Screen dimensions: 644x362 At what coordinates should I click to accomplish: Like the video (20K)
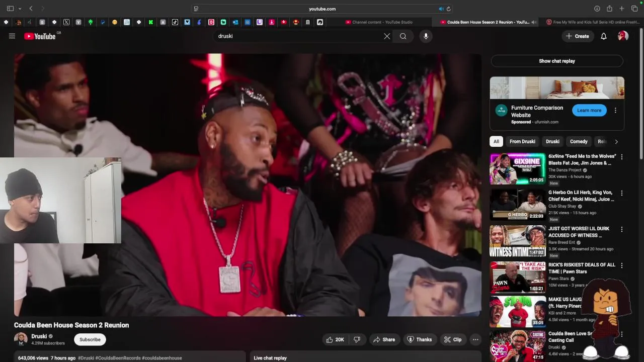pos(336,339)
